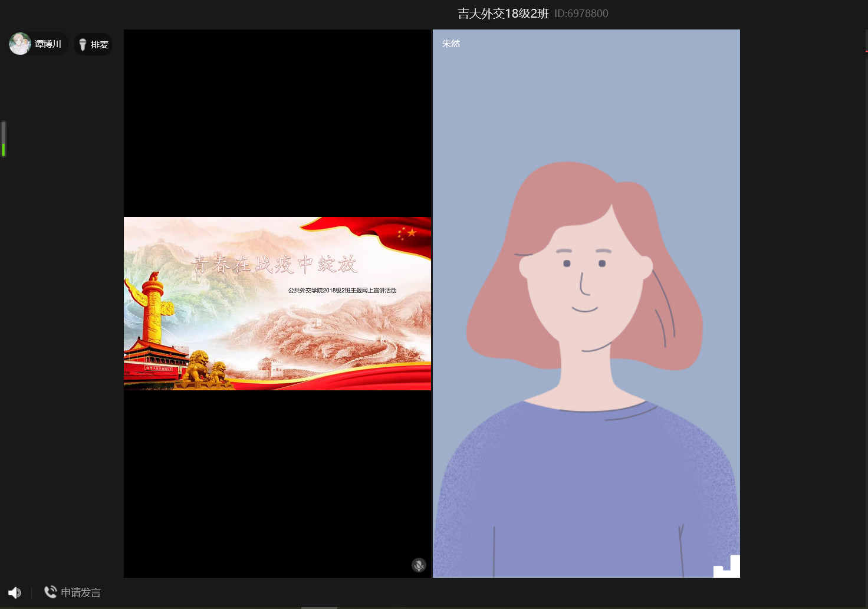The image size is (868, 609).
Task: Click the room ID:6978800 text
Action: pos(581,14)
